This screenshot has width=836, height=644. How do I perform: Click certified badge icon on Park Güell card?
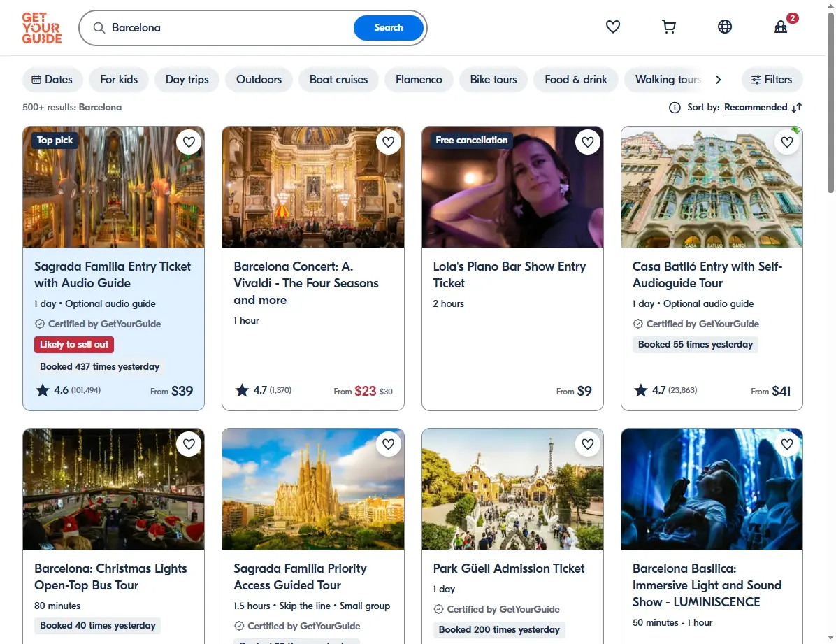tap(438, 609)
